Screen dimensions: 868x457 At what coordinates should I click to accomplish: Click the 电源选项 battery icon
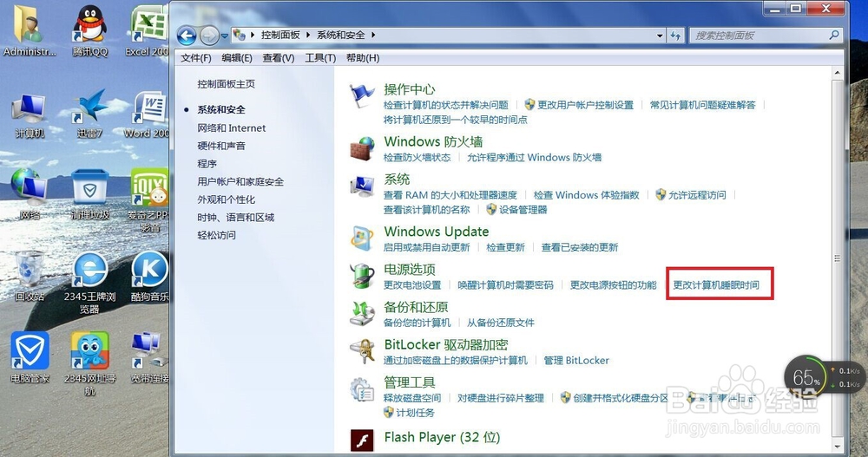coord(363,276)
